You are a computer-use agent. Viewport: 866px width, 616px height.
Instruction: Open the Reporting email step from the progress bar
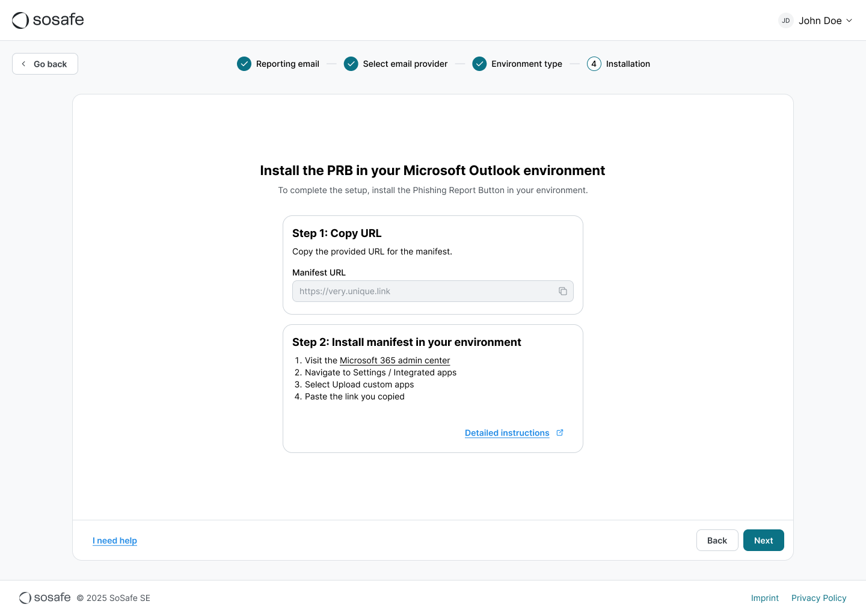point(287,64)
